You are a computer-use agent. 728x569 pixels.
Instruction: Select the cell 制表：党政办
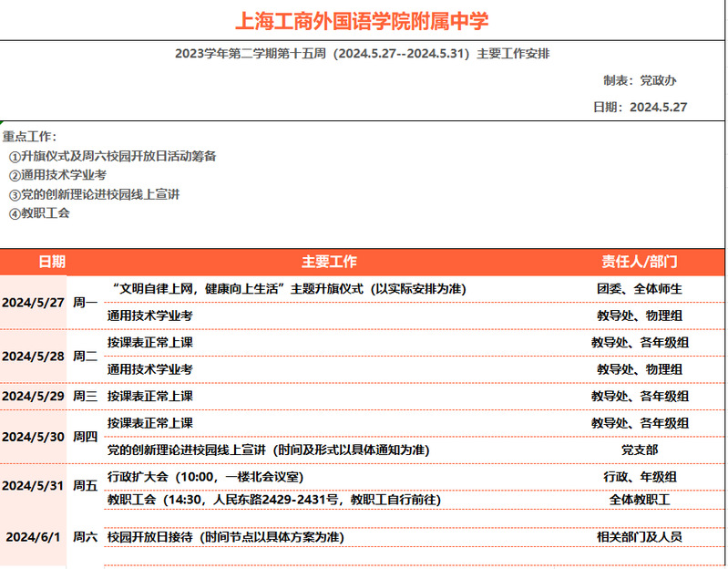pyautogui.click(x=640, y=80)
